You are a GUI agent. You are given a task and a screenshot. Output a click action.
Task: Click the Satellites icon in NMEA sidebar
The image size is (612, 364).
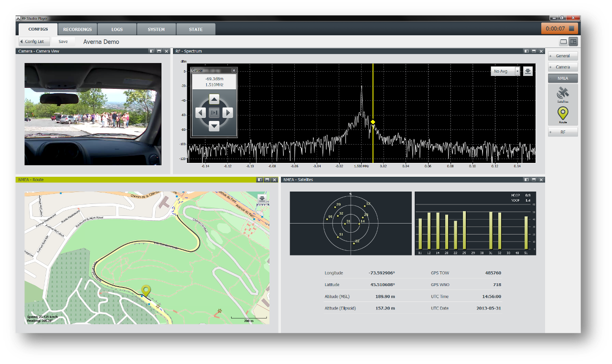coord(562,94)
